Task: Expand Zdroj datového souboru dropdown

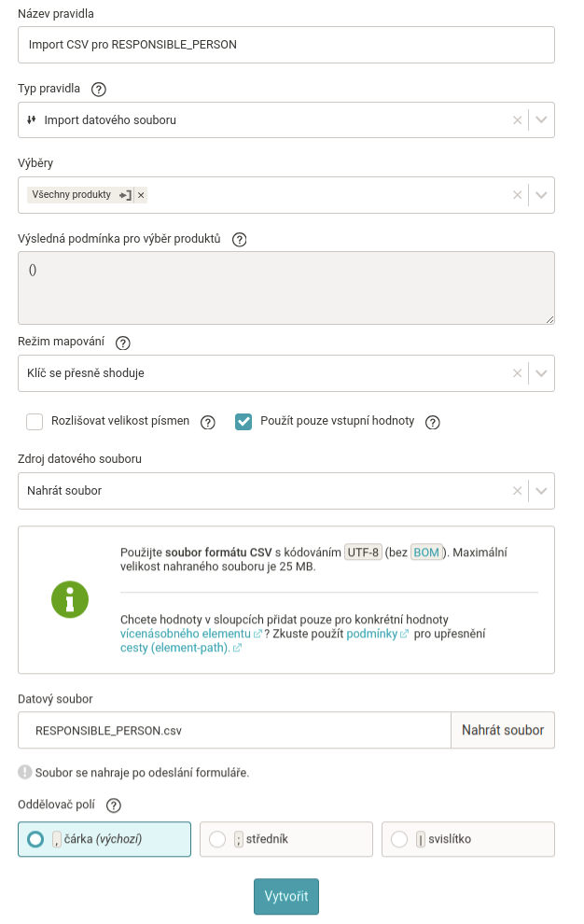Action: (x=542, y=490)
